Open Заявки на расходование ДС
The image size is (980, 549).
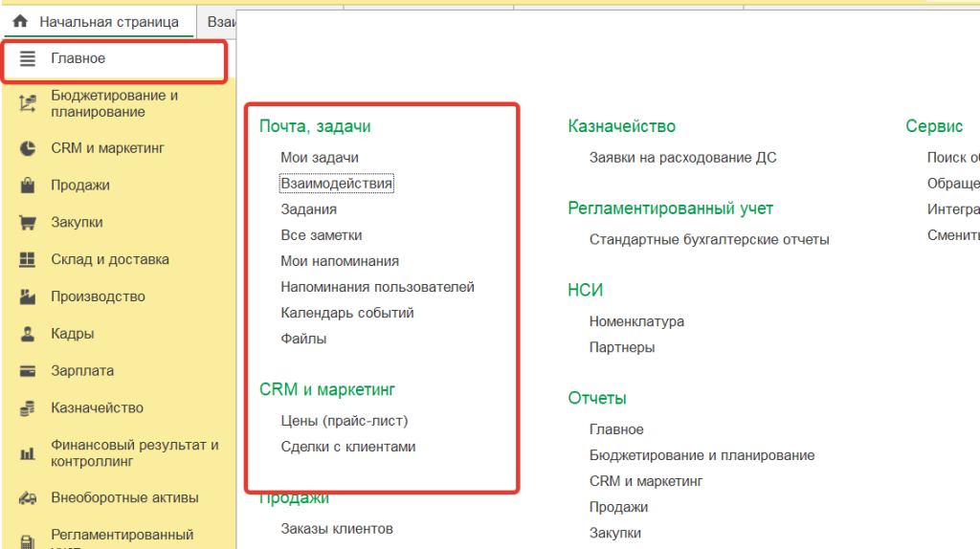point(682,158)
